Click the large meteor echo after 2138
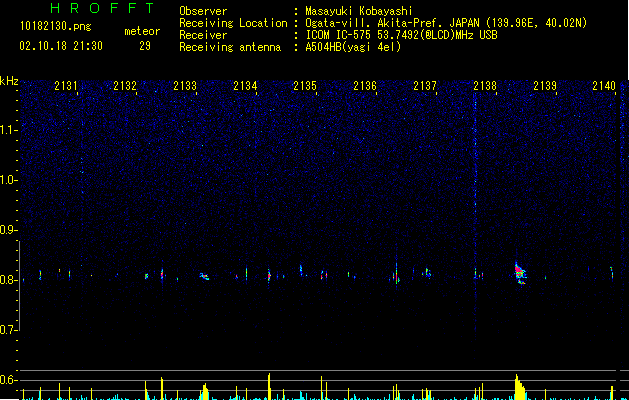The width and height of the screenshot is (629, 400). pos(520,273)
